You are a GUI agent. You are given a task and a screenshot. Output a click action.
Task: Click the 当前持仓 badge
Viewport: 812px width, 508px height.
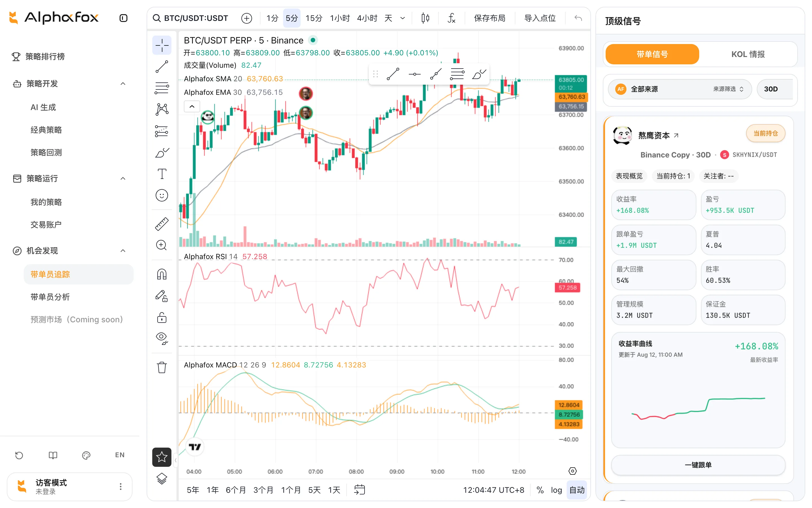(765, 133)
